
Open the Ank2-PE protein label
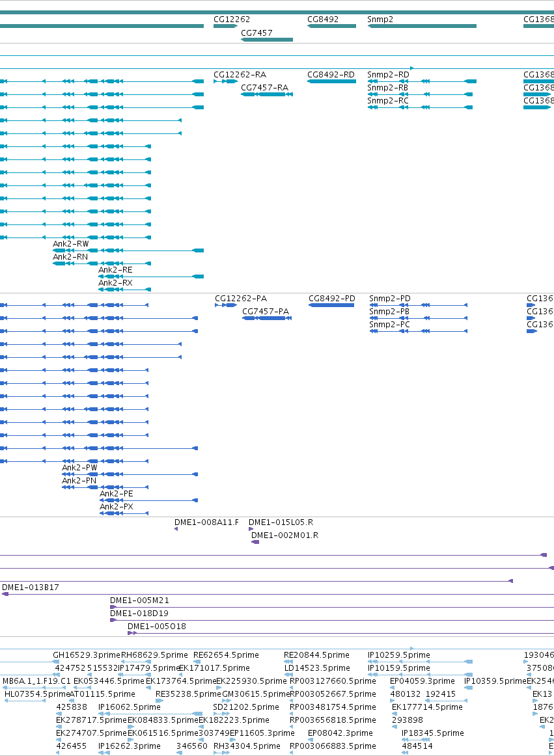coord(117,494)
